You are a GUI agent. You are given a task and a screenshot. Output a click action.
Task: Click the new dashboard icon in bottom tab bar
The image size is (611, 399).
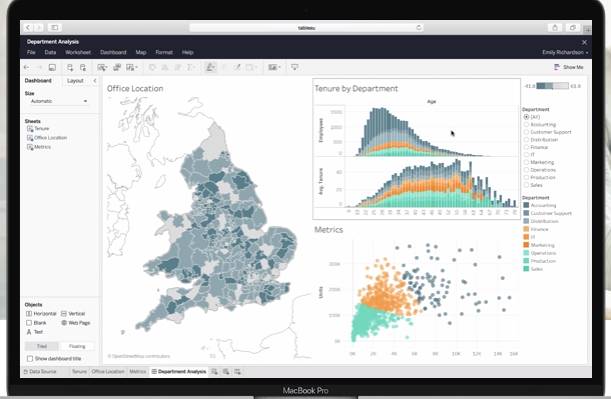coord(226,372)
